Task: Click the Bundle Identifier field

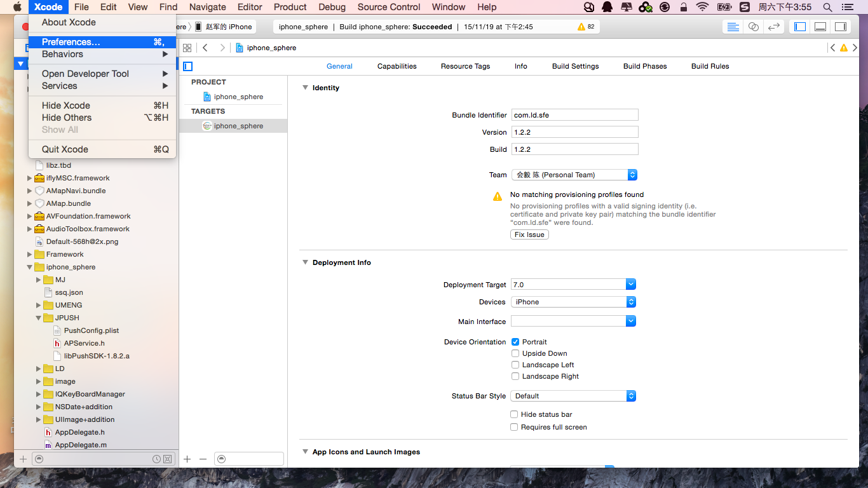Action: coord(574,115)
